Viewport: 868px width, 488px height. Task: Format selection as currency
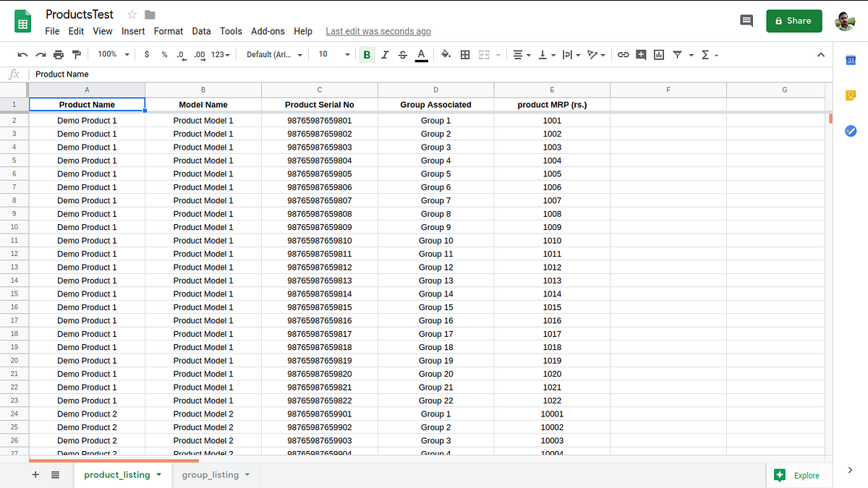(147, 54)
